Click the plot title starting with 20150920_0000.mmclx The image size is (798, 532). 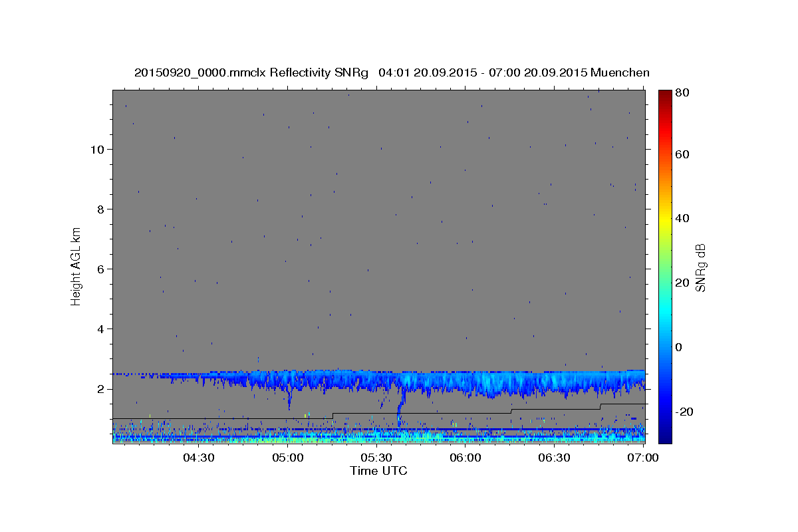[x=392, y=72]
